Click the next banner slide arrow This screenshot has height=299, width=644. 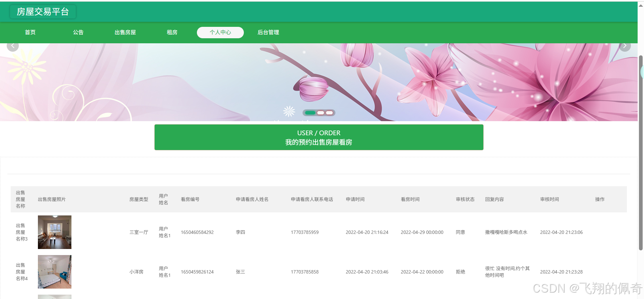point(625,46)
